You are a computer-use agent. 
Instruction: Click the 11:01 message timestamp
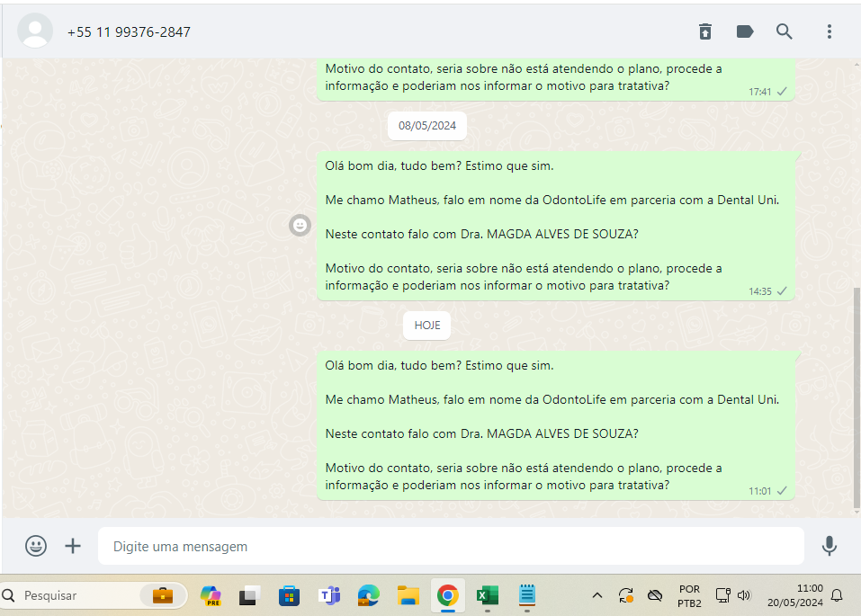coord(760,491)
